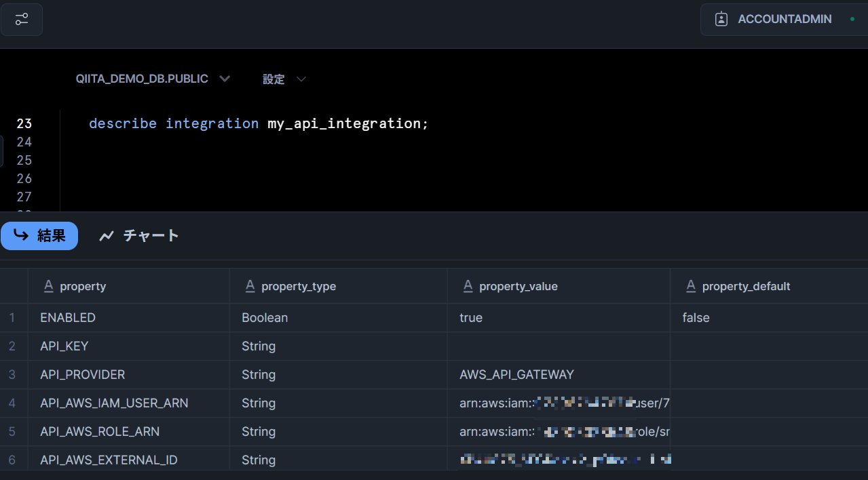Click the describe integration SQL statement
Image resolution: width=868 pixels, height=480 pixels.
coord(259,123)
